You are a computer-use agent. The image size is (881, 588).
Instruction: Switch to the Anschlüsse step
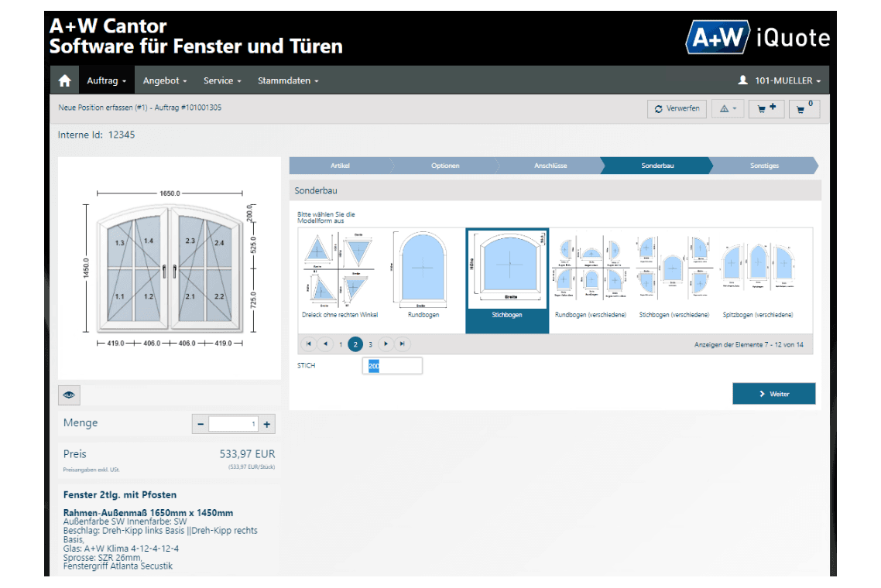coord(550,166)
